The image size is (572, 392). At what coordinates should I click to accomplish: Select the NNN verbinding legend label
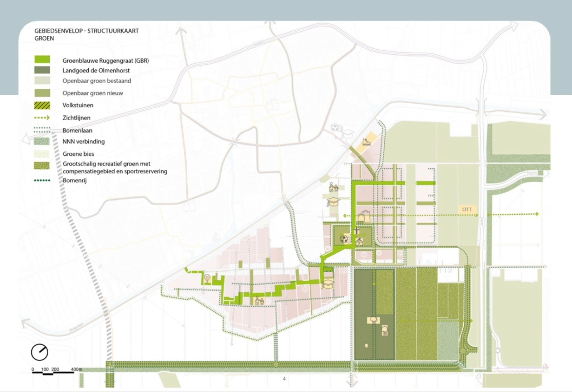(x=83, y=142)
